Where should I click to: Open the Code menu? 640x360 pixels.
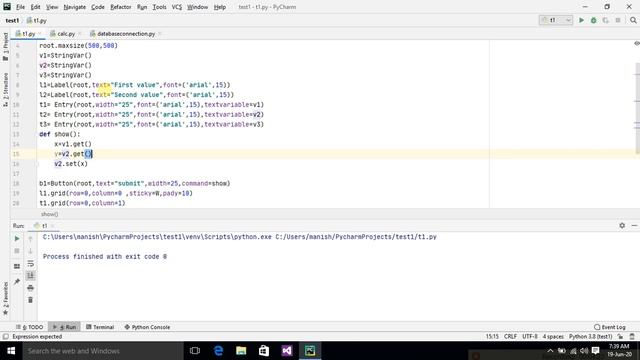[x=98, y=7]
